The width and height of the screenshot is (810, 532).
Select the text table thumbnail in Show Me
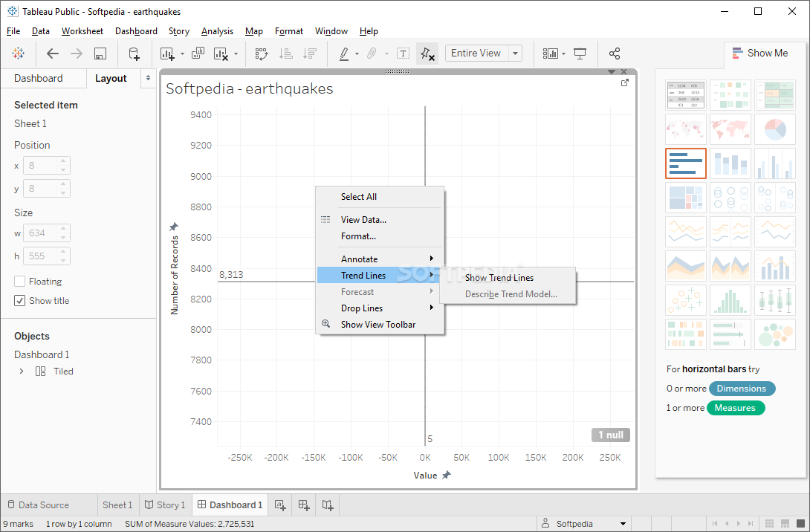click(685, 95)
